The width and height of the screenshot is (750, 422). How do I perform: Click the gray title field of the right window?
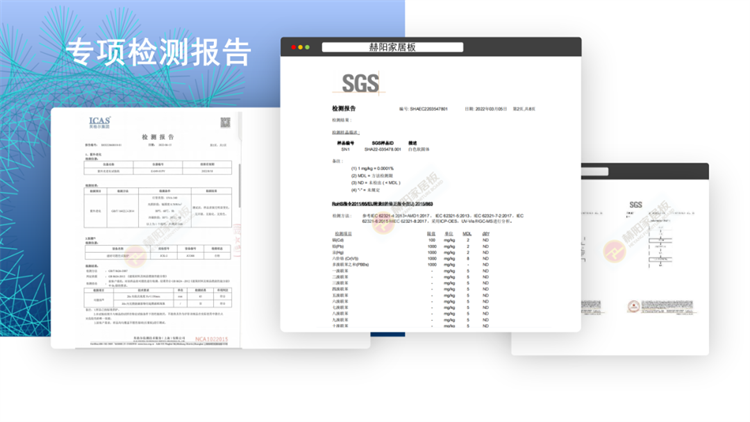tap(595, 171)
